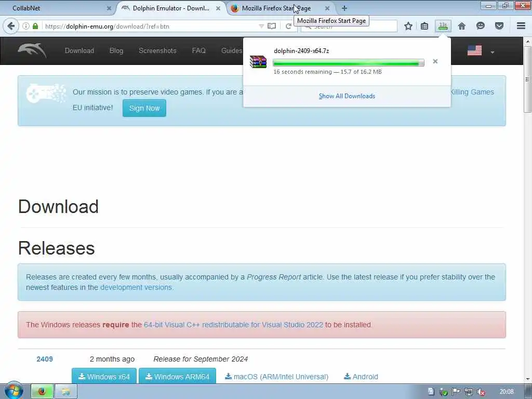
Task: Expand the language flag dropdown
Action: click(x=493, y=52)
